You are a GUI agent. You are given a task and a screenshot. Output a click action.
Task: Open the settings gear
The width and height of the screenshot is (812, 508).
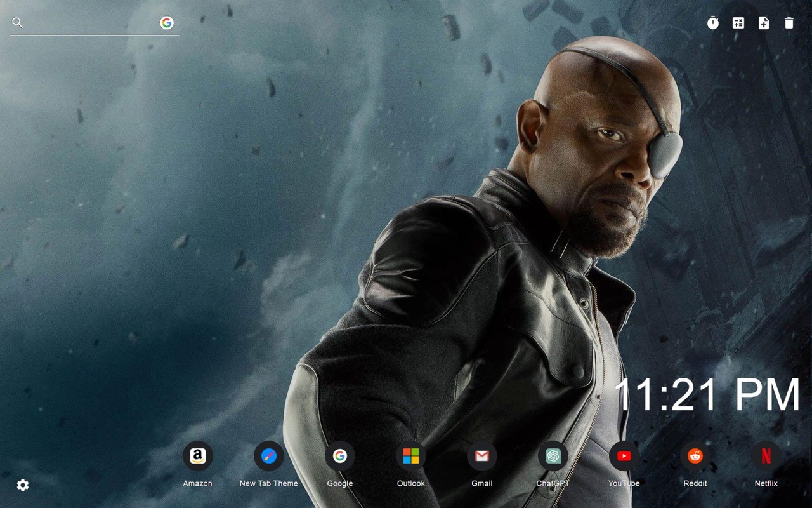tap(23, 485)
